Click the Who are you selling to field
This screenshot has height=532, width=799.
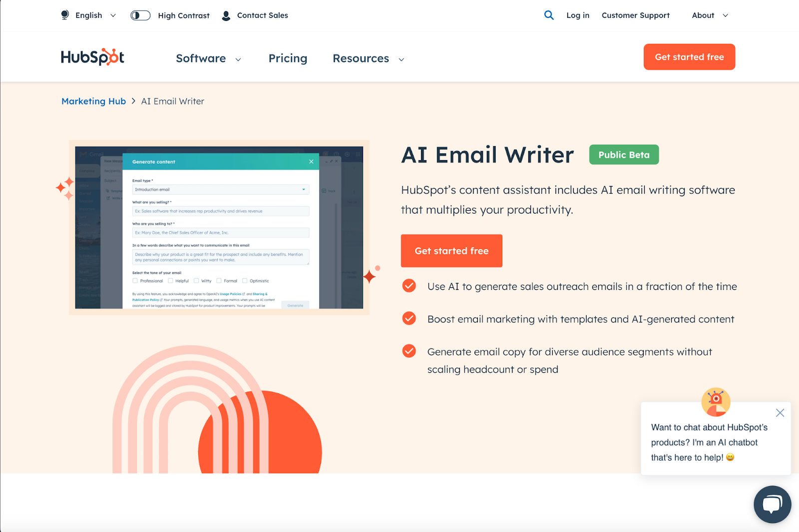click(x=221, y=233)
